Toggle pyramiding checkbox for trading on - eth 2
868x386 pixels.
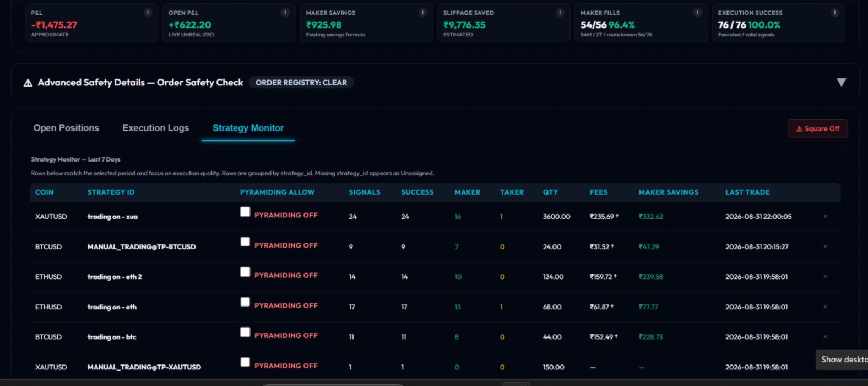pos(245,272)
